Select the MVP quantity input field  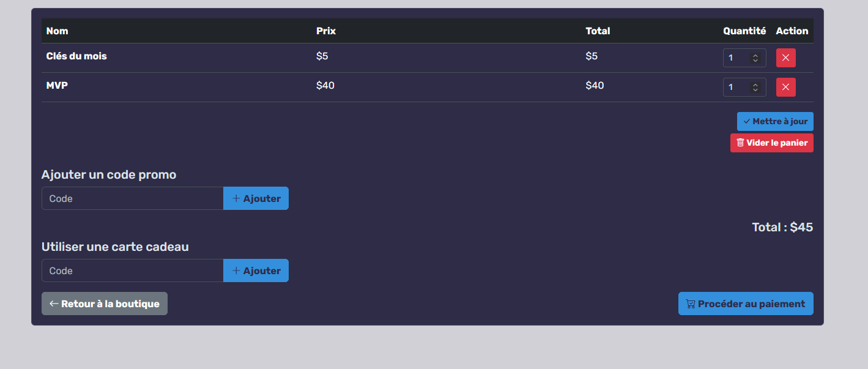(736, 88)
